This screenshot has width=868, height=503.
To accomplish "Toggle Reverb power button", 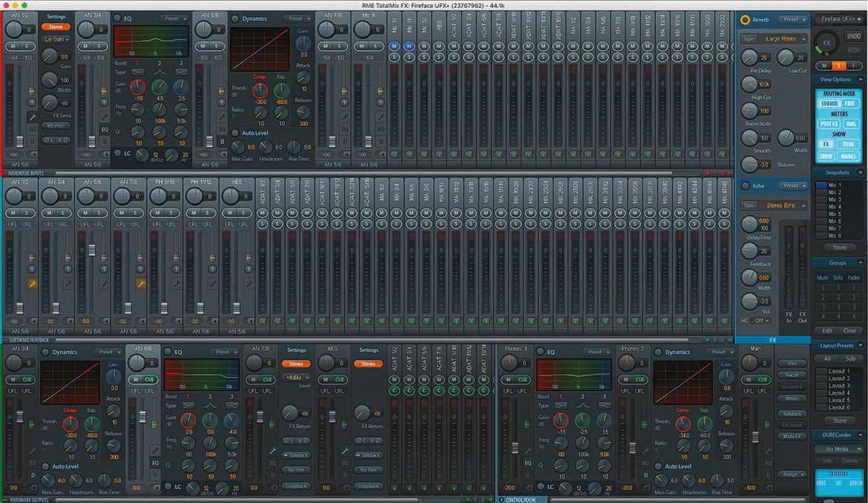I will [x=745, y=20].
